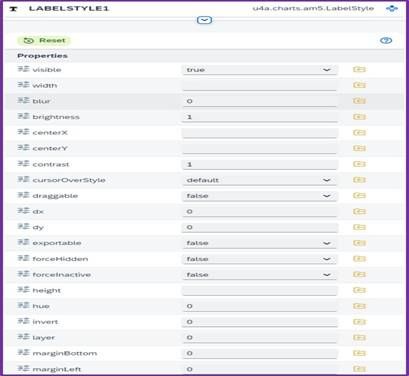Click the binding icon for blur row
The image size is (409, 376).
click(359, 101)
